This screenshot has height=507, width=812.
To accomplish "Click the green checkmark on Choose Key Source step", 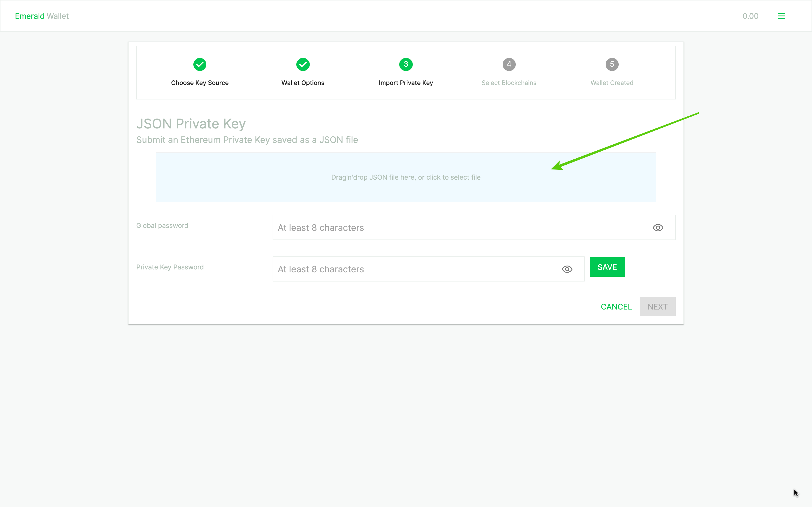I will coord(199,64).
